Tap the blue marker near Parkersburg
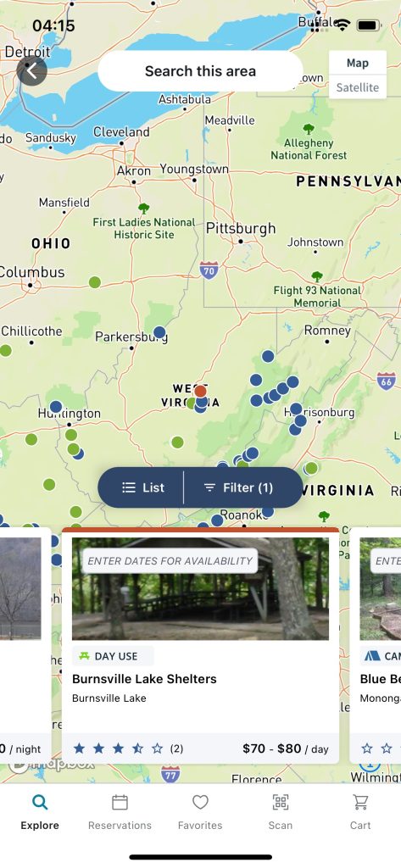Image resolution: width=401 pixels, height=868 pixels. [159, 332]
